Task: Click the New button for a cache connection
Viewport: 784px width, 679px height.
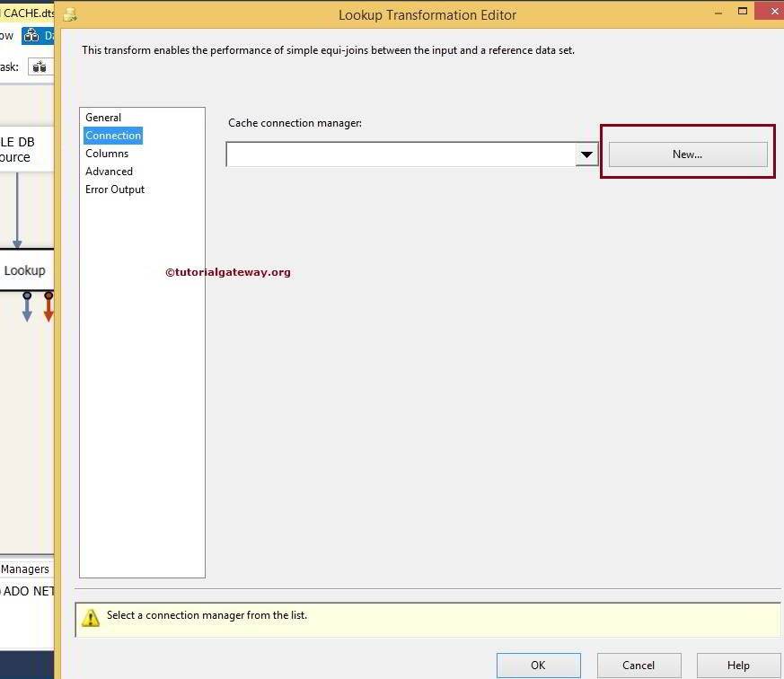Action: pos(686,154)
